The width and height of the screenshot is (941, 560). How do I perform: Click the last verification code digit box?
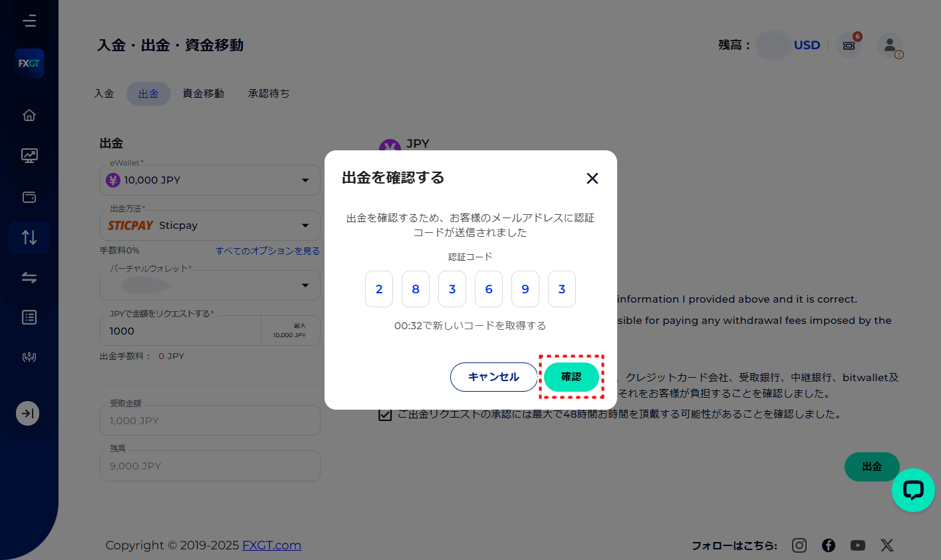click(x=562, y=289)
